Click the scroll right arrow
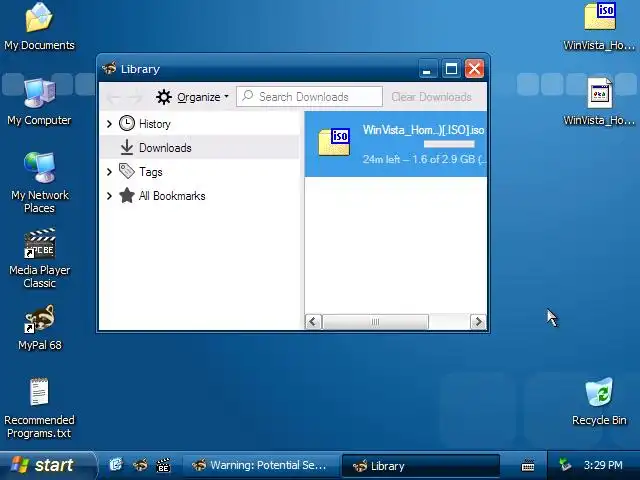The width and height of the screenshot is (640, 480). pyautogui.click(x=478, y=322)
